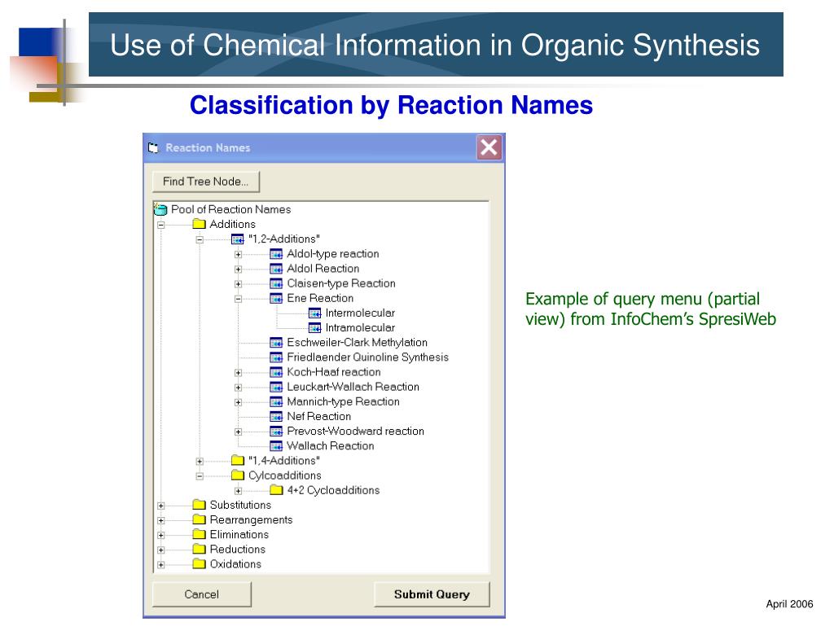Image resolution: width=834 pixels, height=644 pixels.
Task: Collapse the Additions tree branch
Action: pos(161,225)
